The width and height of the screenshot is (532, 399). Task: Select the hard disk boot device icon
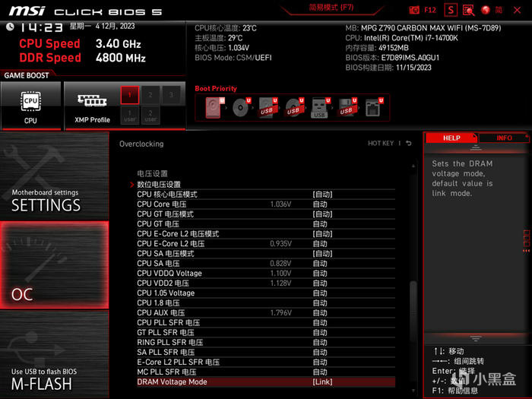coord(215,108)
